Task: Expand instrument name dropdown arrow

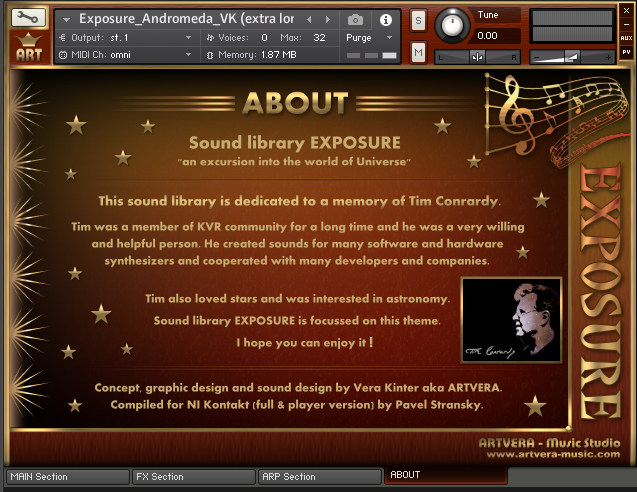Action: [67, 20]
